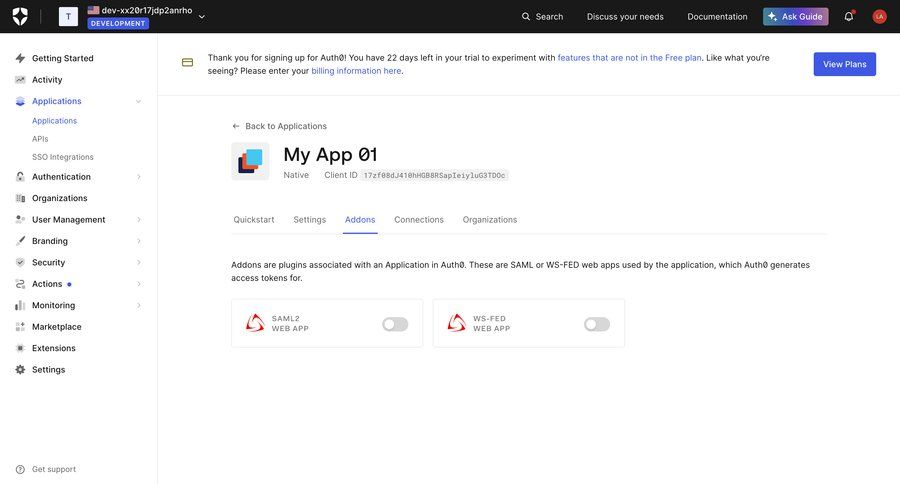Switch to the Connections tab
Image resolution: width=900 pixels, height=484 pixels.
[418, 219]
